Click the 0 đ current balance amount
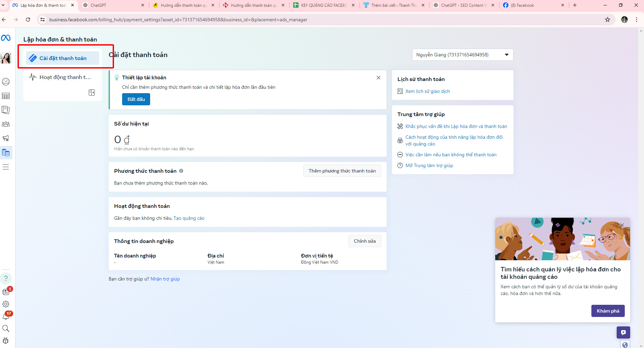The height and width of the screenshot is (348, 644). 122,139
